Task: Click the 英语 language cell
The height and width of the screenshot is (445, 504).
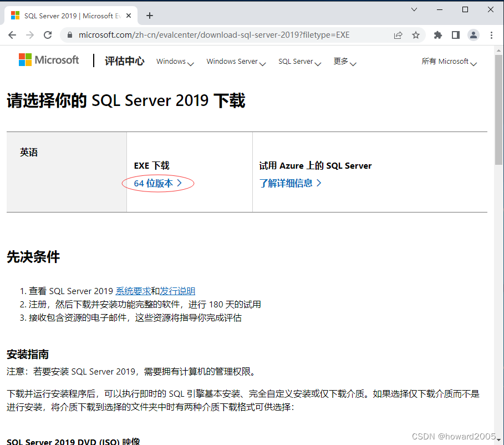Action: click(67, 172)
